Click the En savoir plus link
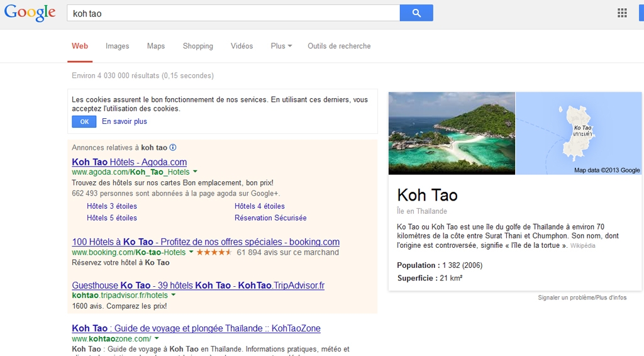 [125, 121]
